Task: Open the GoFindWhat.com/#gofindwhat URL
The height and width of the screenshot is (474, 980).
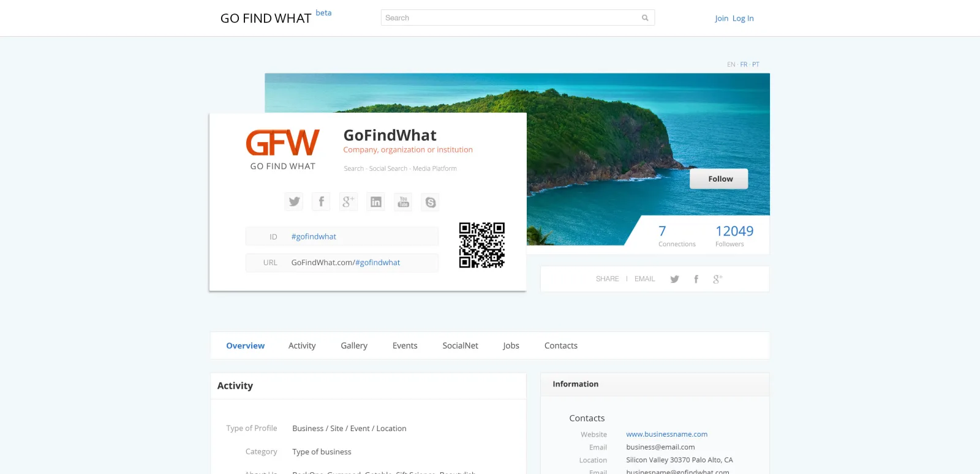Action: pos(345,262)
